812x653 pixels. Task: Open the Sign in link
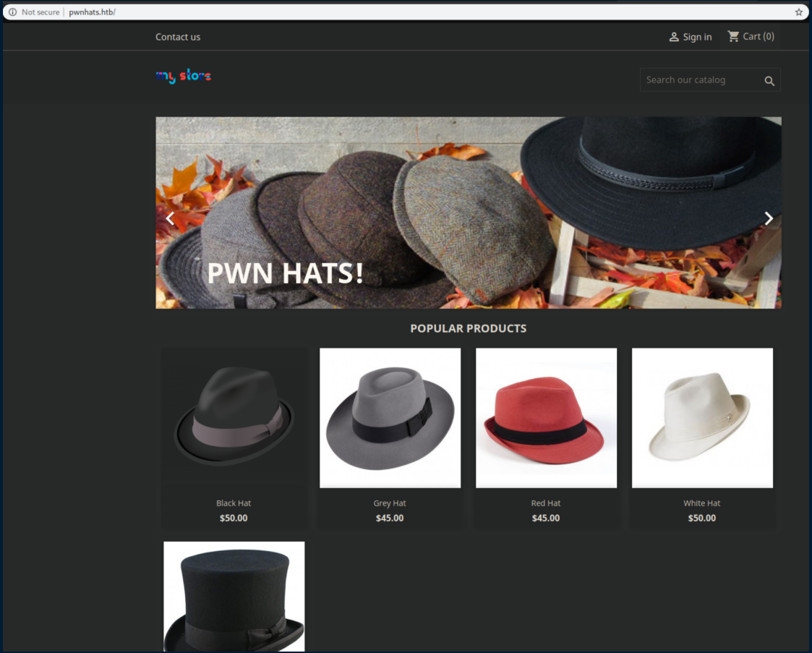(x=697, y=37)
